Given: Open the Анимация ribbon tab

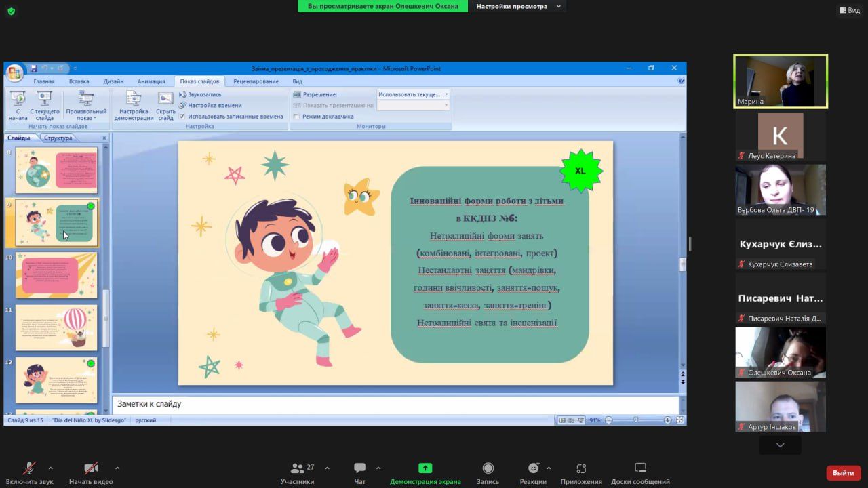Looking at the screenshot, I should pos(151,81).
